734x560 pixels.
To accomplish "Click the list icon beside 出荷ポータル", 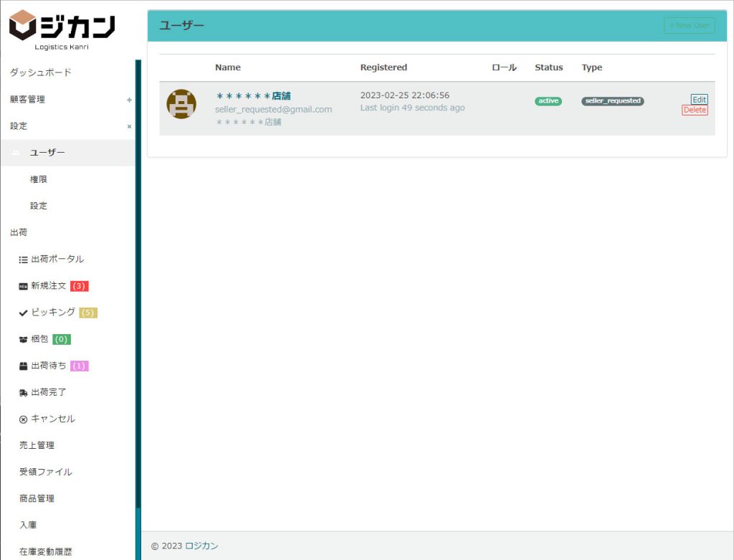I will (23, 260).
